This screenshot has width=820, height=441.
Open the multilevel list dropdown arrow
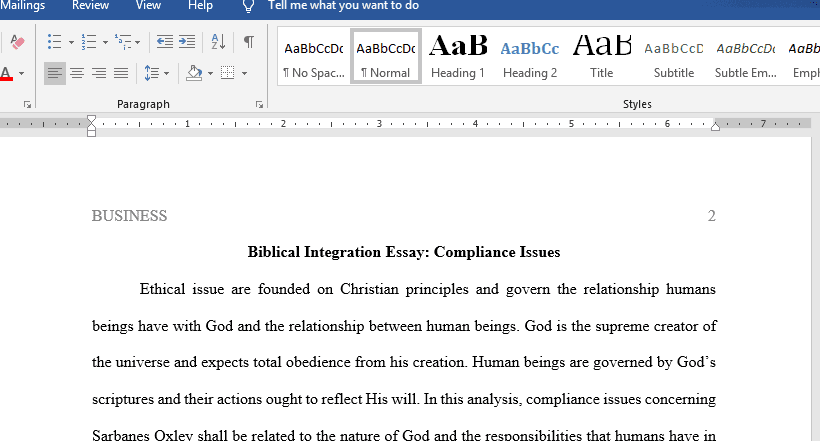tap(138, 42)
